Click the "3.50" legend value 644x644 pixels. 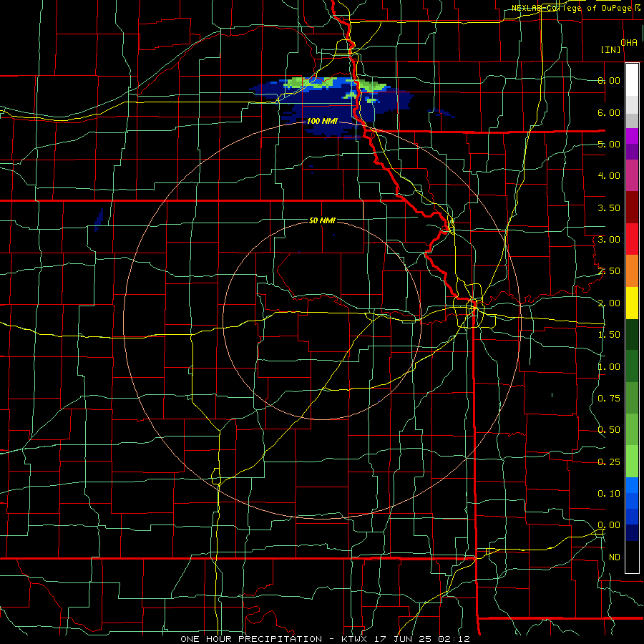click(x=609, y=208)
